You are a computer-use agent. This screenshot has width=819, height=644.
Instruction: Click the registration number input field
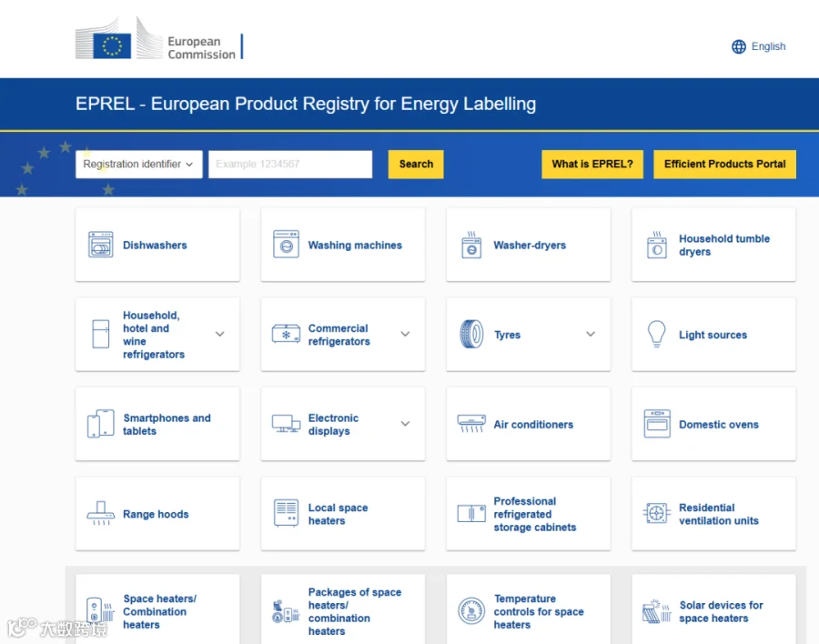click(290, 164)
